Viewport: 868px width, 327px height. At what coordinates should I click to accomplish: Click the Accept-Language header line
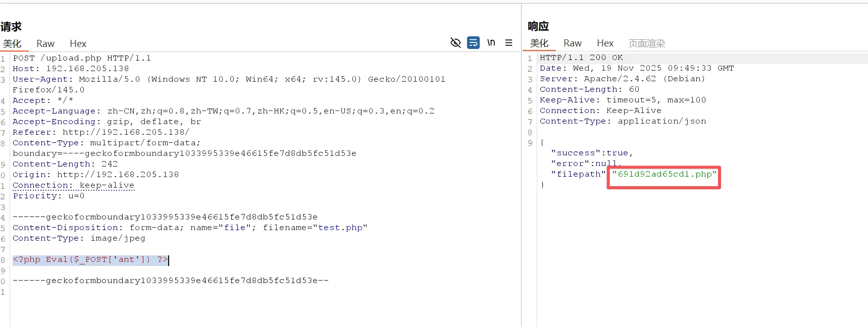pos(223,111)
